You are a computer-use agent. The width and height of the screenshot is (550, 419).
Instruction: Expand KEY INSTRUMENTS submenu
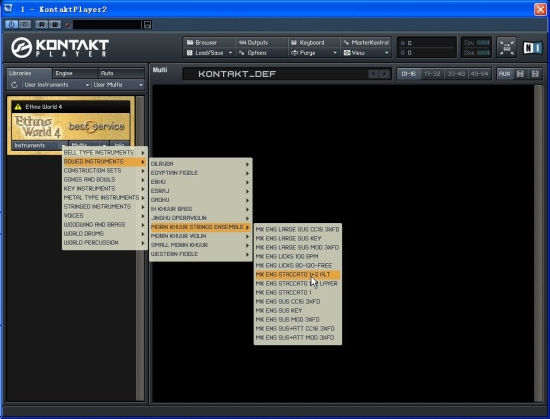[104, 189]
